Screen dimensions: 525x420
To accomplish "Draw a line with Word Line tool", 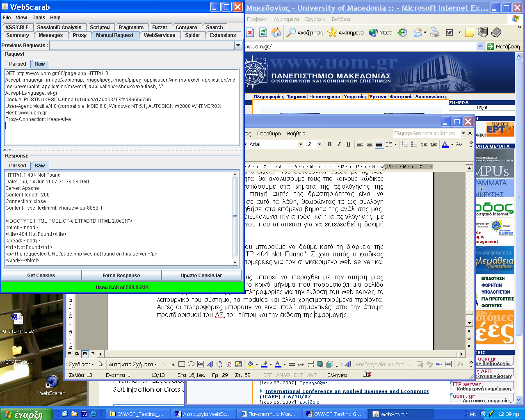I will (163, 364).
